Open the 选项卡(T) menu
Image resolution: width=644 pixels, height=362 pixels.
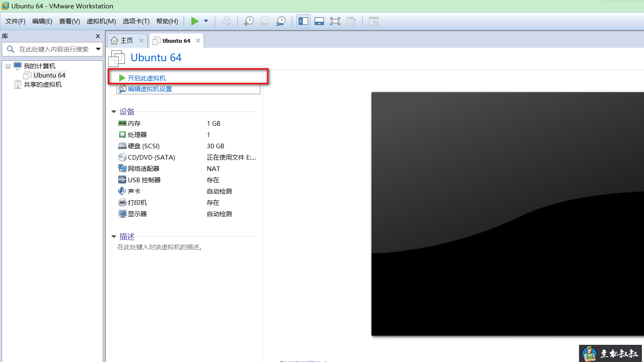click(x=136, y=21)
